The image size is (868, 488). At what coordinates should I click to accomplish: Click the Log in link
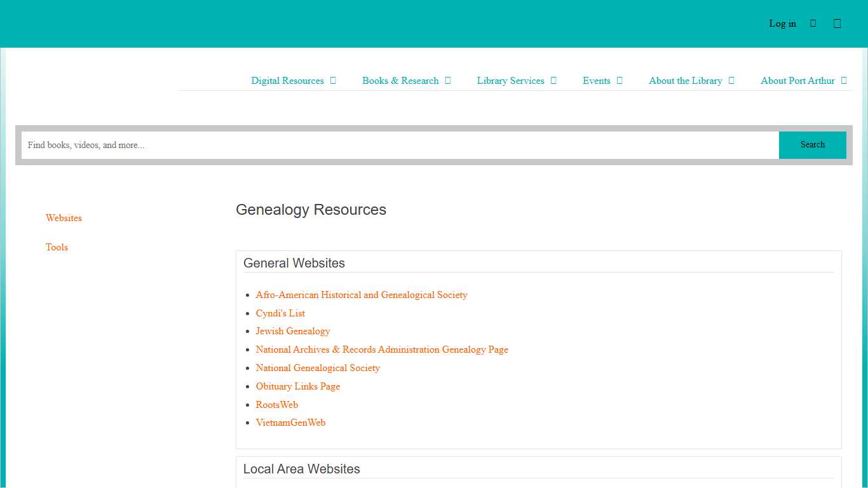pos(782,24)
